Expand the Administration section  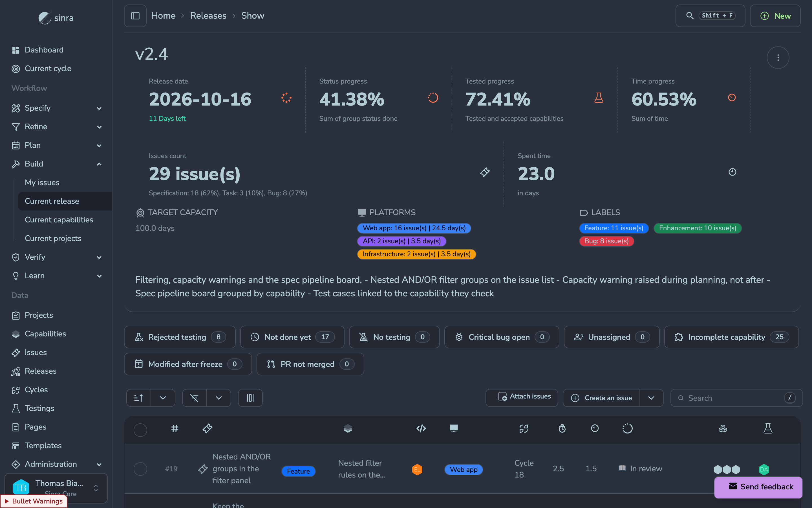tap(56, 464)
